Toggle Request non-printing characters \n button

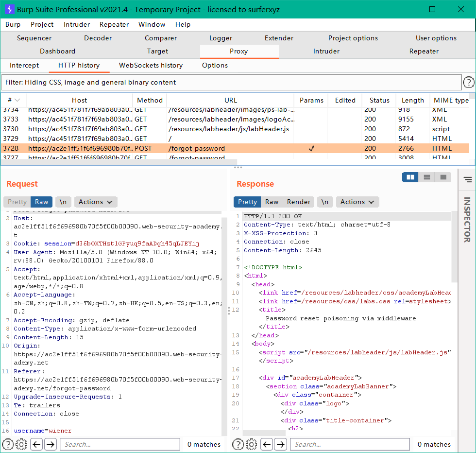[x=63, y=202]
